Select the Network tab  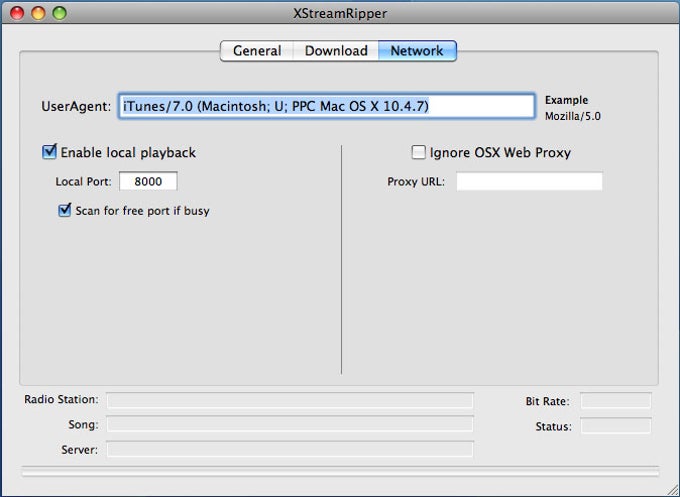pos(417,51)
